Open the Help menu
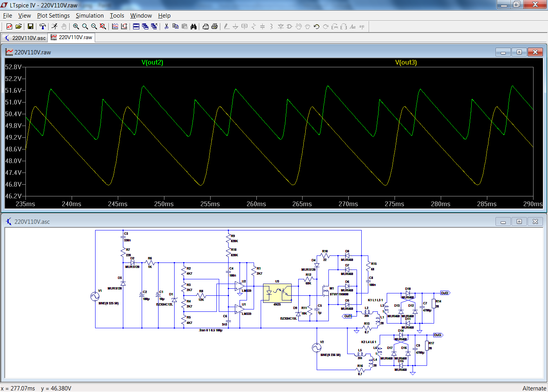The height and width of the screenshot is (392, 548). click(x=164, y=16)
